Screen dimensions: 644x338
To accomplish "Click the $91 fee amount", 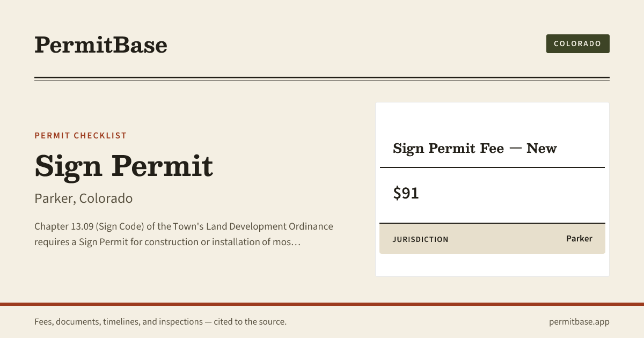I will [406, 193].
